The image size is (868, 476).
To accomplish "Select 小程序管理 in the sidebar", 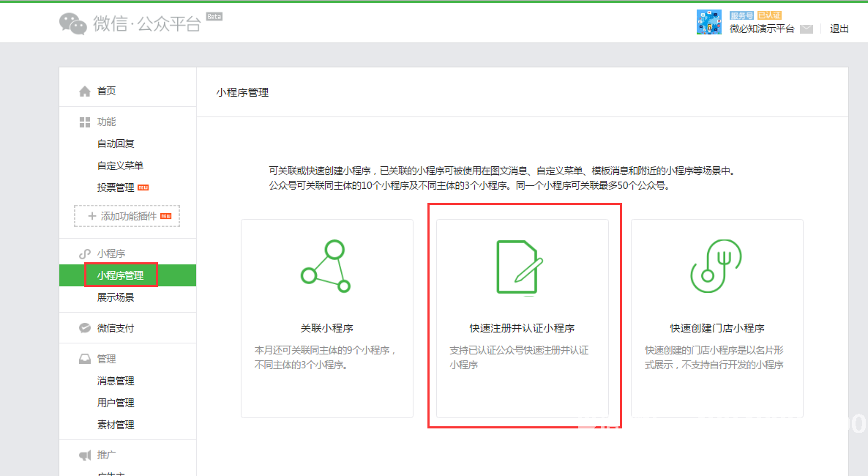I will 120,275.
